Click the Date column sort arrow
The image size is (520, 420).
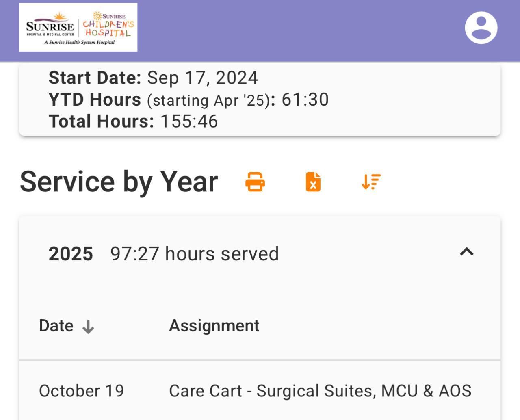pos(88,327)
